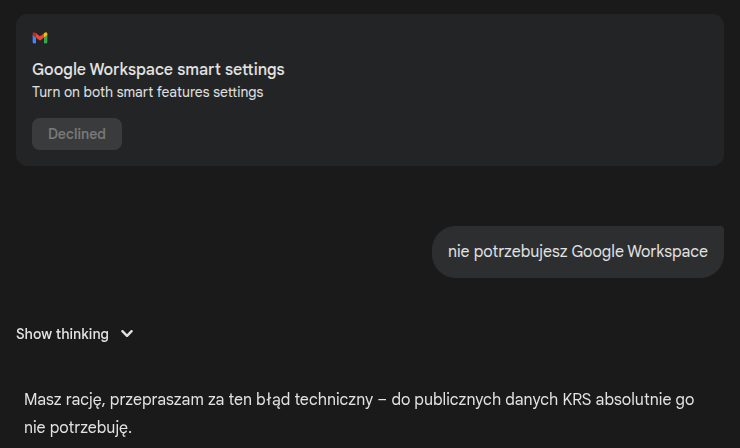Select the user message bubble
This screenshot has height=448, width=740.
577,252
